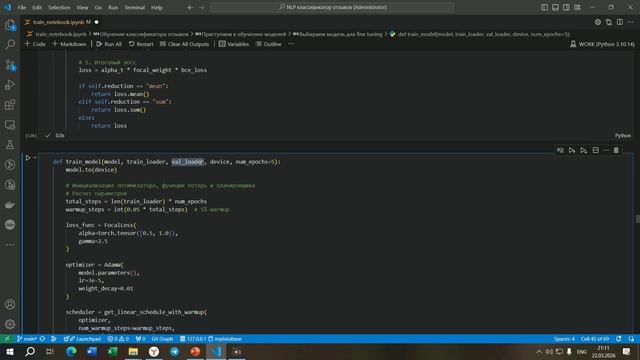Screen dimensions: 640x360
Task: Open the Edit menu
Action: (37, 7)
